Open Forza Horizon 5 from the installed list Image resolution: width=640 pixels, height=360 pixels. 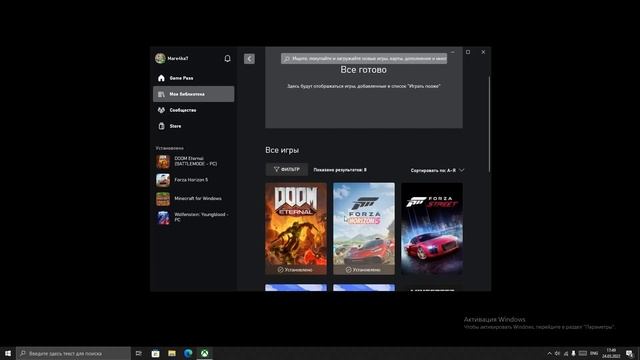tap(193, 180)
